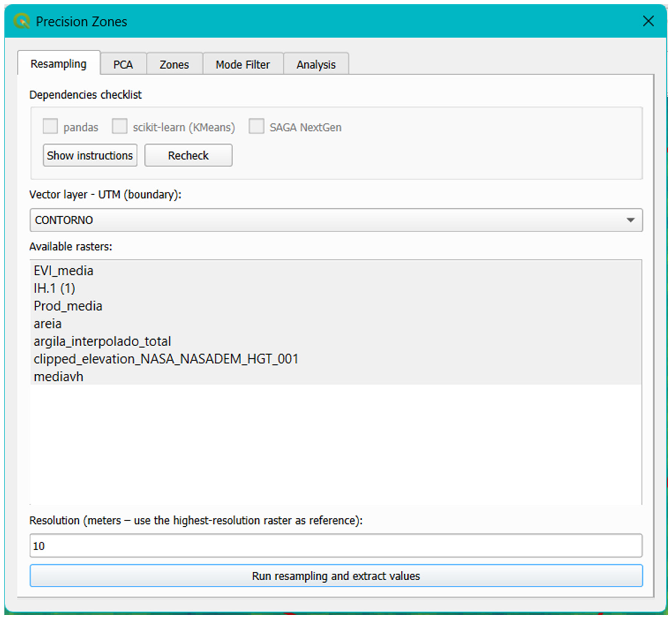Open the vector layer CONTORNO dropdown
672x620 pixels.
pyautogui.click(x=336, y=220)
